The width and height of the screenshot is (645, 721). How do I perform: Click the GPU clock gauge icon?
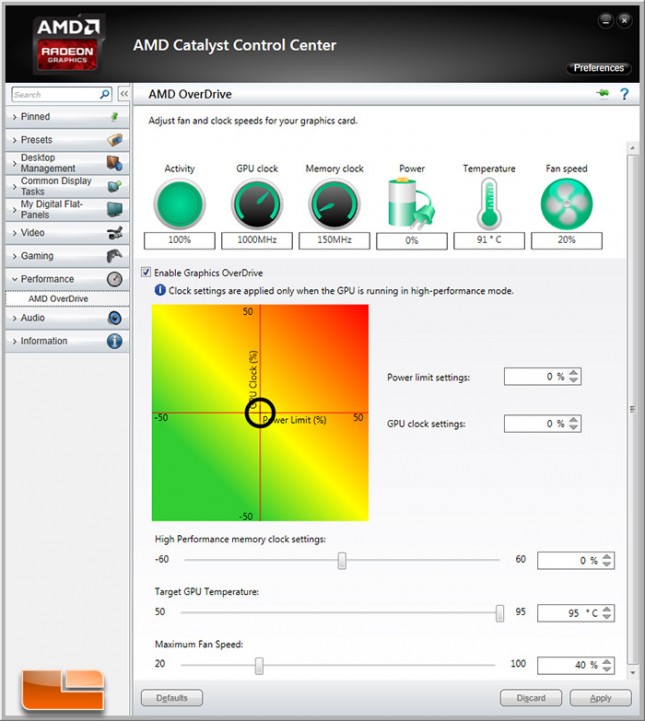coord(257,204)
